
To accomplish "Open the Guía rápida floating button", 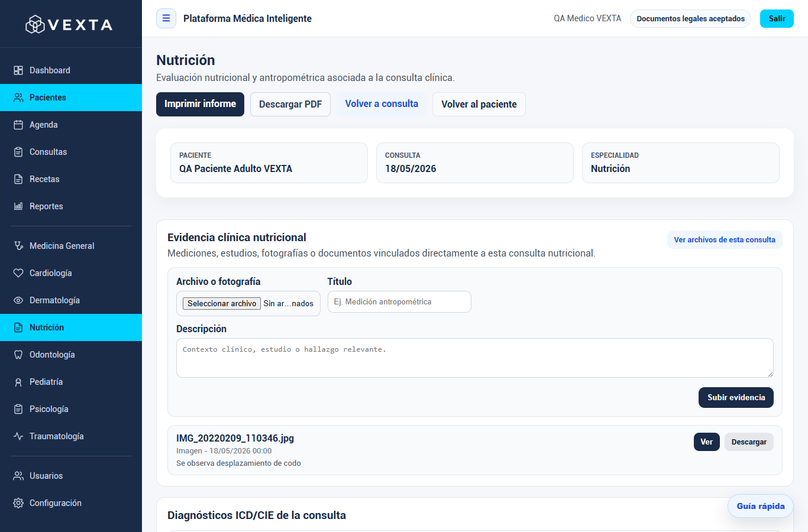I will click(x=761, y=506).
